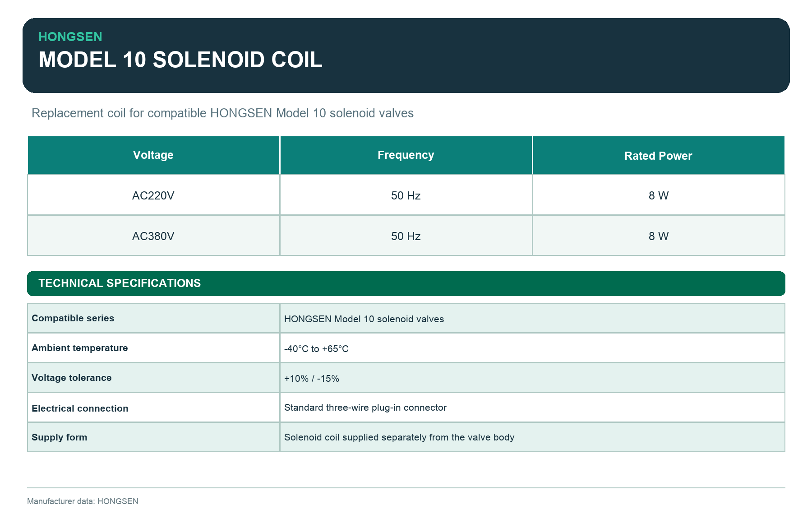Screen dimensions: 812x519
Task: Click the 8 W cell in the AC380V row
Action: pyautogui.click(x=659, y=236)
